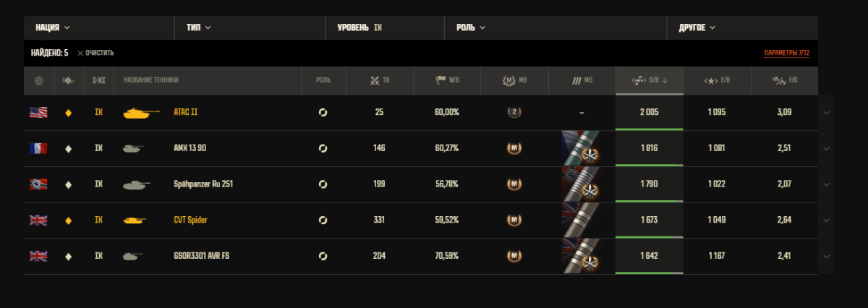Expand the GSOR3301 AVR FS row
This screenshot has height=308, width=868.
click(826, 256)
